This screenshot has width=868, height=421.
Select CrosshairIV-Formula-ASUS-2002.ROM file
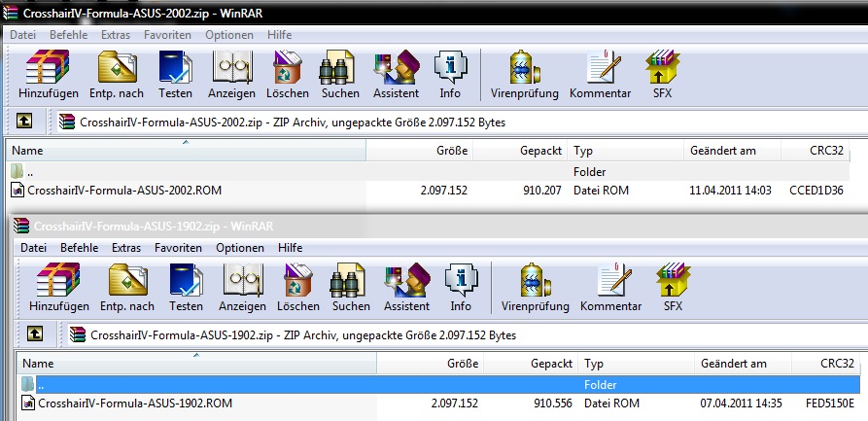click(x=124, y=190)
